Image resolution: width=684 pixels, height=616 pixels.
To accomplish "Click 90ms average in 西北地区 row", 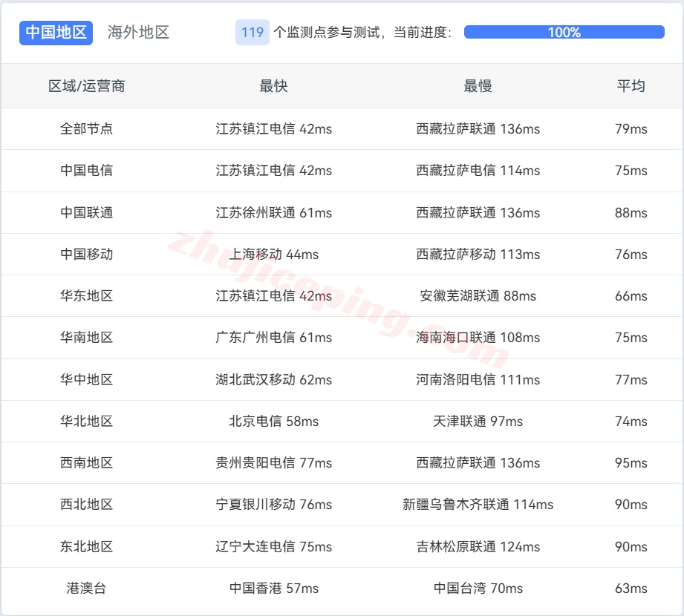I will pos(631,505).
